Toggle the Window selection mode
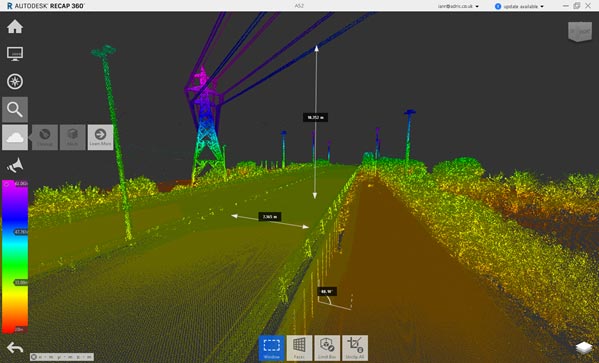The width and height of the screenshot is (599, 363). click(x=272, y=348)
